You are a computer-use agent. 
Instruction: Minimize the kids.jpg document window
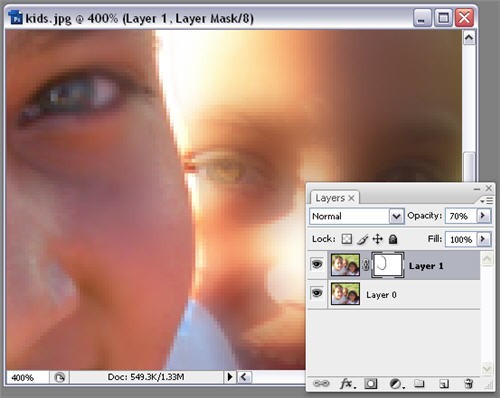[422, 18]
